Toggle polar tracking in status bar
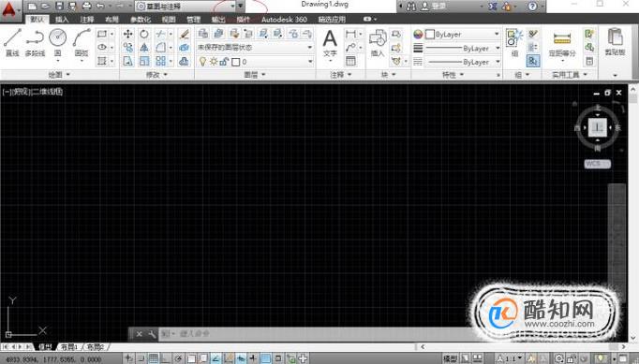639x364 pixels. (178, 358)
